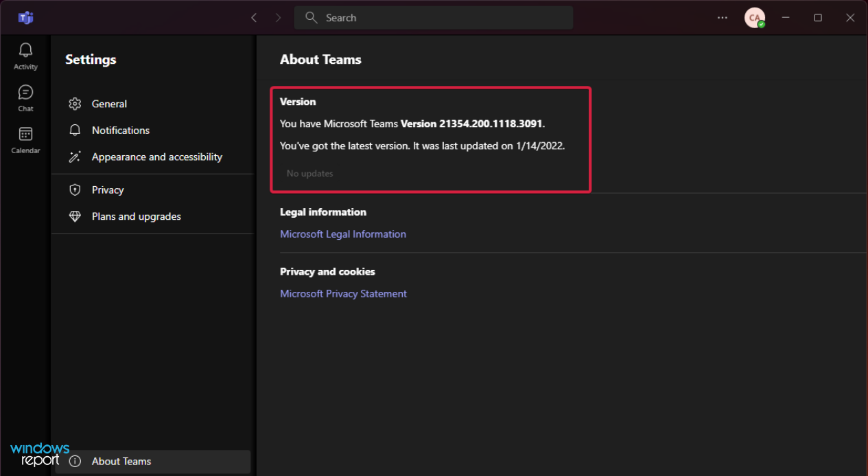Click the Plans and upgrades diamond icon

pos(75,216)
